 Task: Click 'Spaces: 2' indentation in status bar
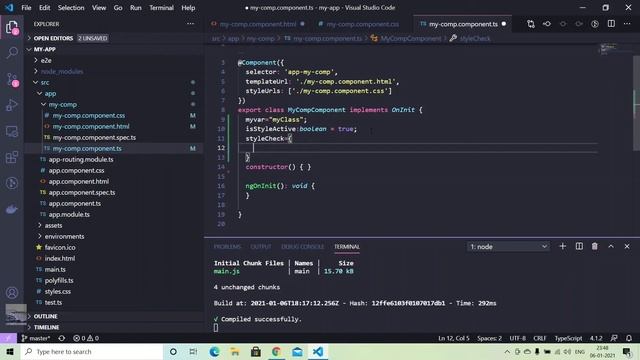[489, 338]
